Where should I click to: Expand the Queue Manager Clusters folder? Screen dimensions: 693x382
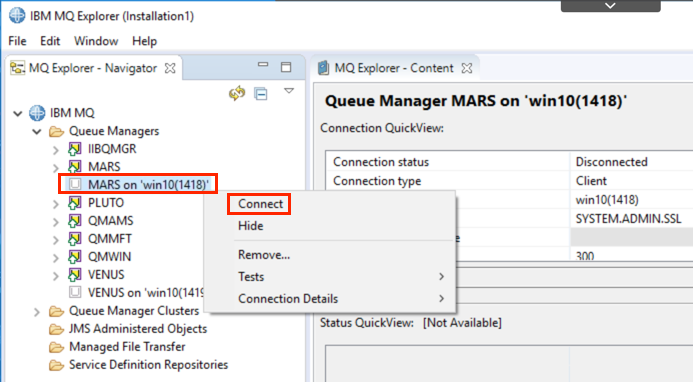click(x=37, y=312)
